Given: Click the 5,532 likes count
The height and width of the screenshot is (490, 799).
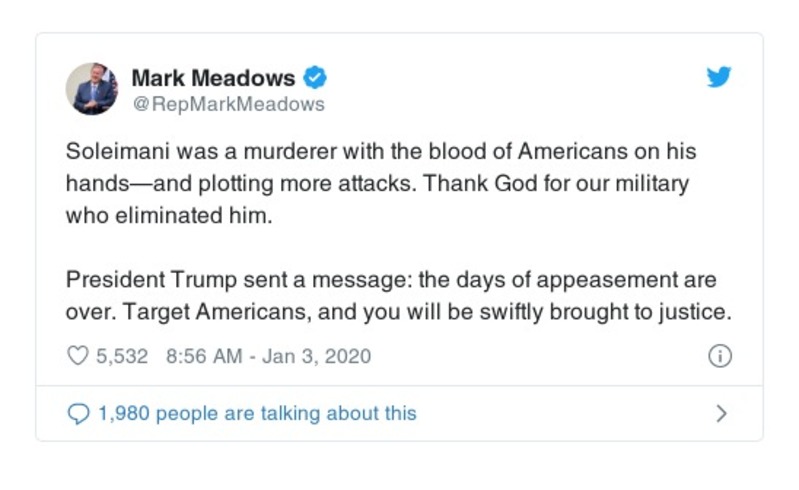Looking at the screenshot, I should pos(122,355).
